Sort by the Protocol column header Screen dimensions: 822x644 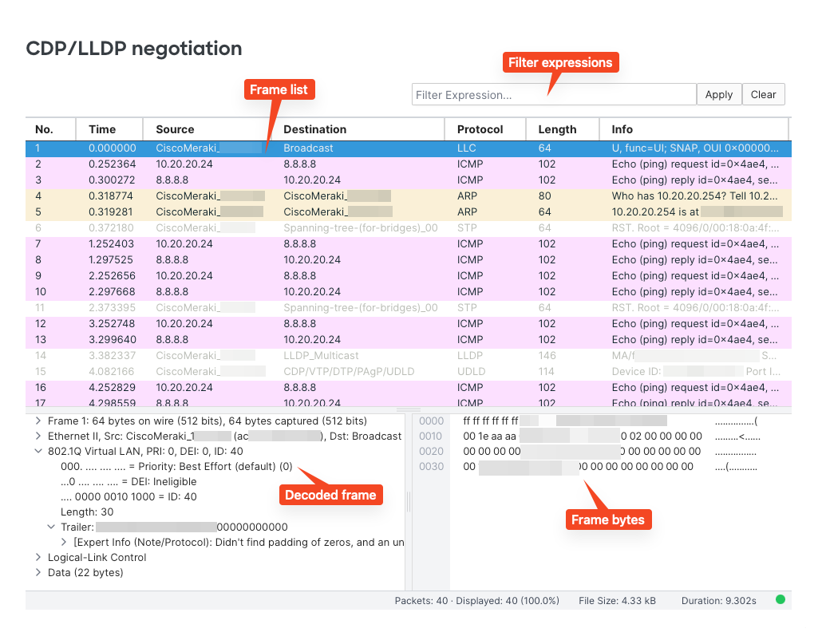point(480,129)
